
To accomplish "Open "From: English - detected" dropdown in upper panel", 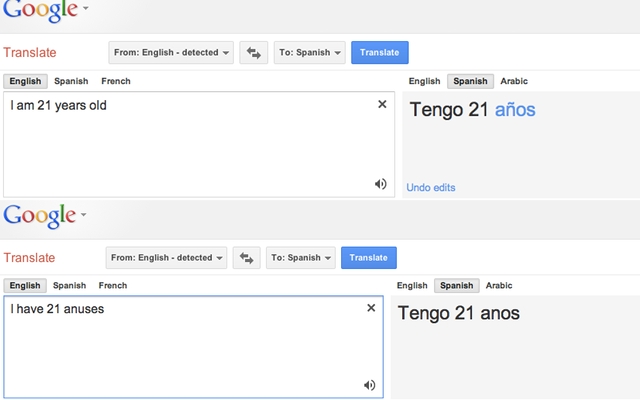I will click(x=171, y=53).
